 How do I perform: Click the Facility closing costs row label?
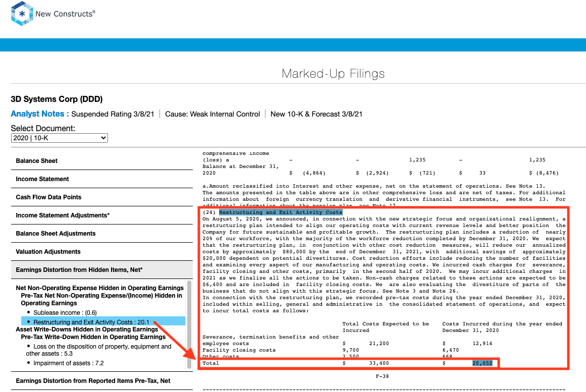click(x=239, y=350)
